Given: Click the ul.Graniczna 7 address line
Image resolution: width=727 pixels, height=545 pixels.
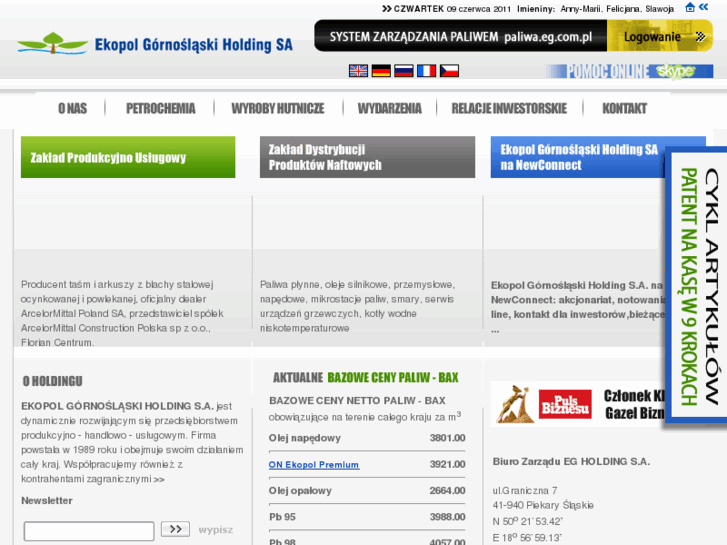Looking at the screenshot, I should [525, 490].
